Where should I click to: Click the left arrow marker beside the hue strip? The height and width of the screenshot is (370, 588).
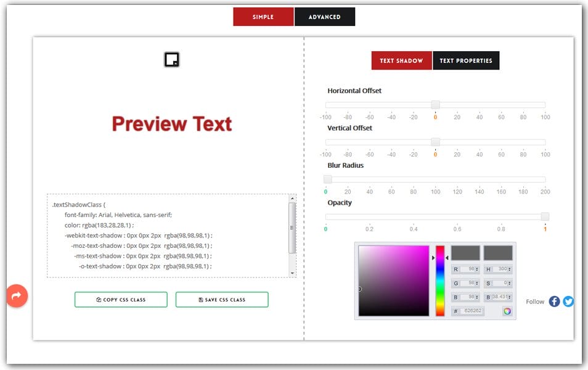pyautogui.click(x=433, y=257)
